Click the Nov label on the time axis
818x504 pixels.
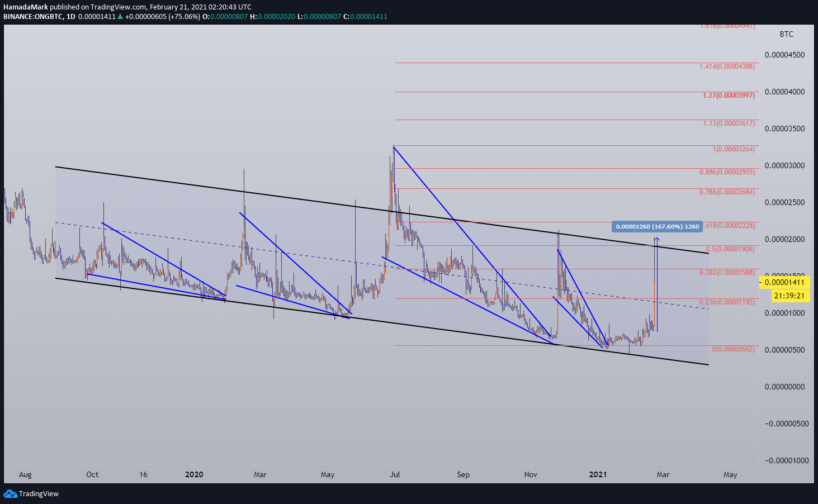[x=531, y=474]
